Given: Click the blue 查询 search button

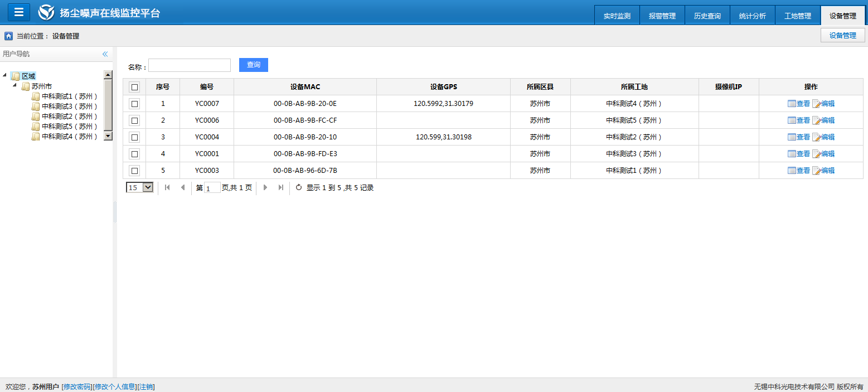Looking at the screenshot, I should pyautogui.click(x=253, y=65).
